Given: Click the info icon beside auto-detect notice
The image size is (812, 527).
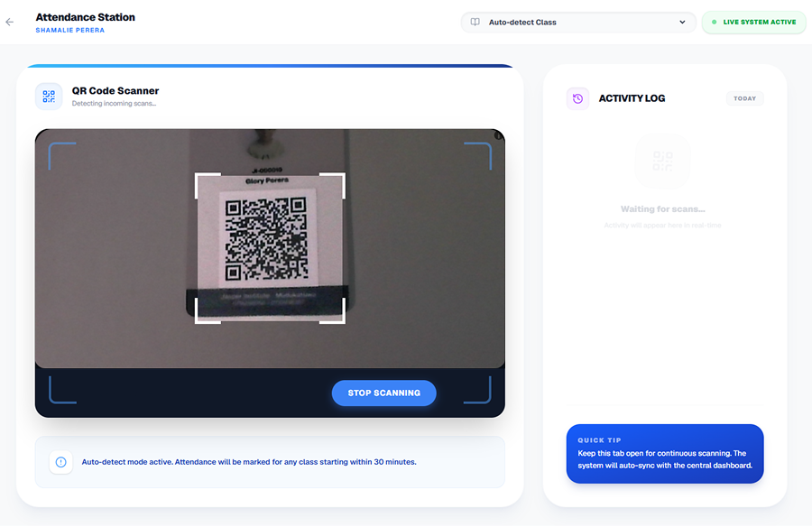Looking at the screenshot, I should (60, 462).
